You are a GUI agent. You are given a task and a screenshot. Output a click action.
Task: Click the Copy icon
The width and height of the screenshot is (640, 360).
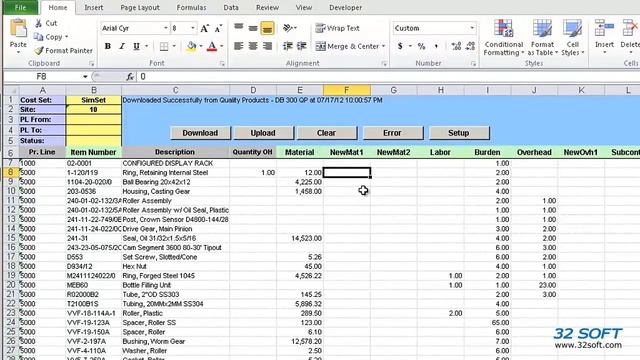(39, 37)
